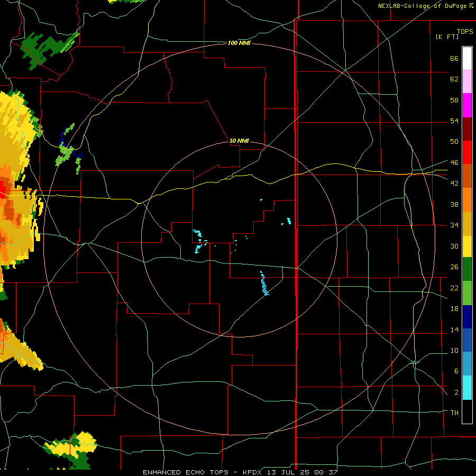Image resolution: width=476 pixels, height=476 pixels.
Task: Click the TOPS legend title
Action: 465,31
